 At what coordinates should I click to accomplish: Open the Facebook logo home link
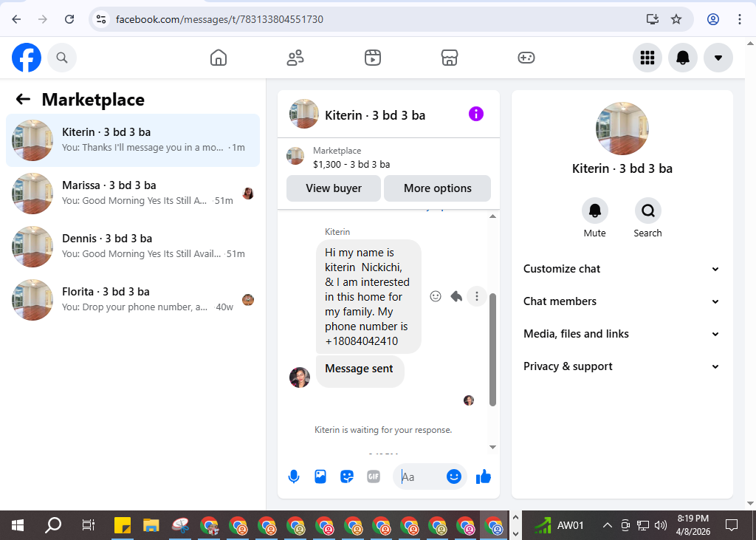coord(27,58)
